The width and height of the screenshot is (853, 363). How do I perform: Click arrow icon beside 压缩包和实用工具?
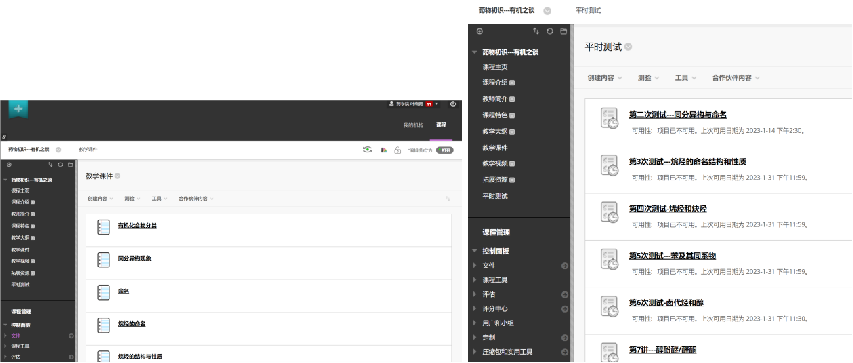click(x=564, y=352)
